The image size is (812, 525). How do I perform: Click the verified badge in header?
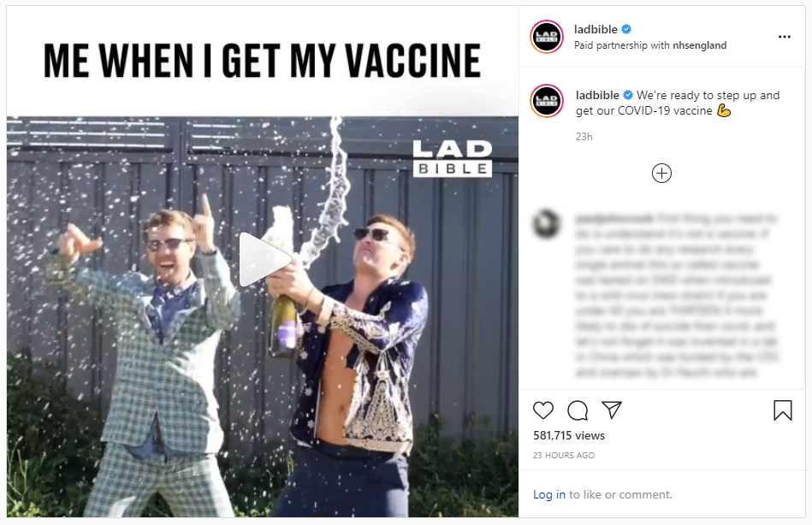coord(626,30)
